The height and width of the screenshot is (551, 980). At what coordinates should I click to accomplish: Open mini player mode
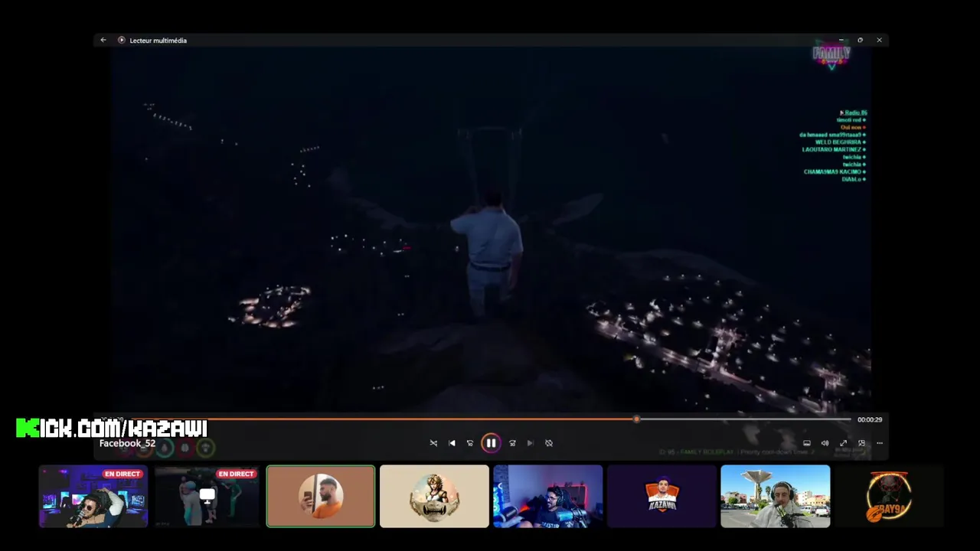[861, 443]
